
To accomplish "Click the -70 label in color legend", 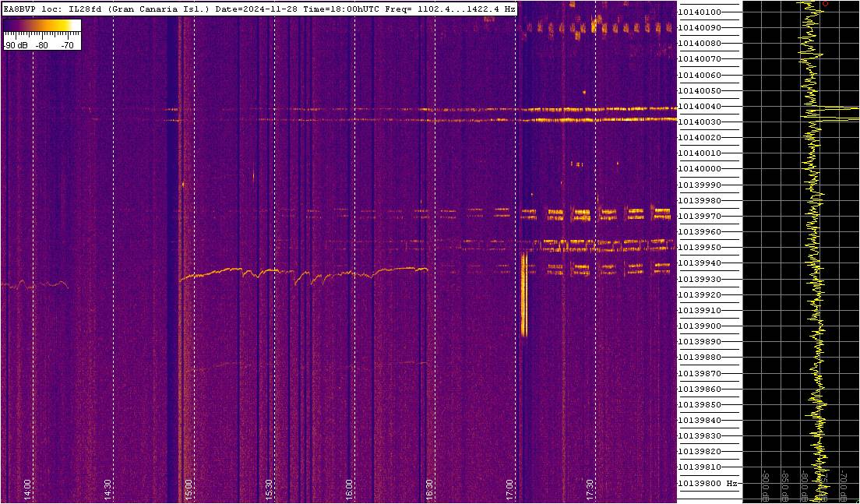I will click(66, 46).
